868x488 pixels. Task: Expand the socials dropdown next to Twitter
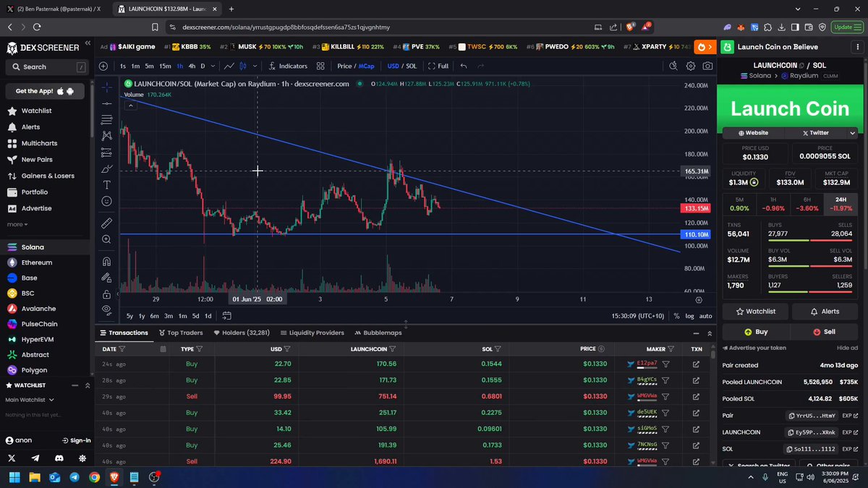coord(852,133)
